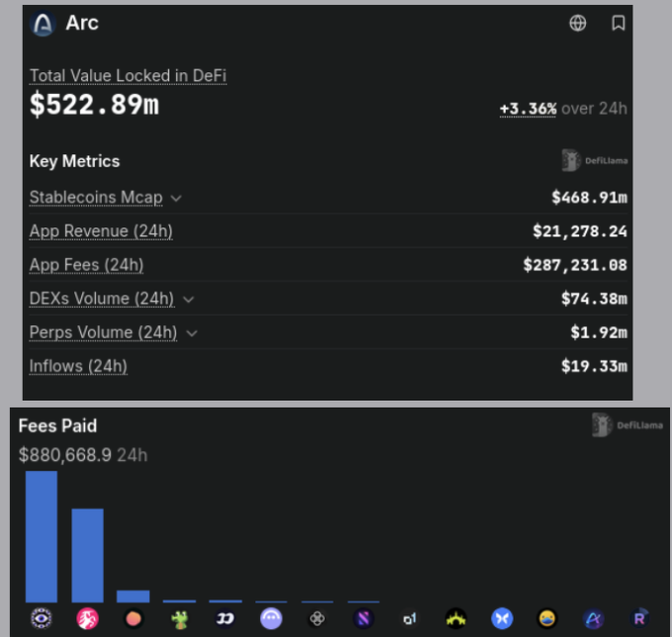Viewport: 672px width, 637px height.
Task: Click the $1.92m perps volume value
Action: coord(599,333)
